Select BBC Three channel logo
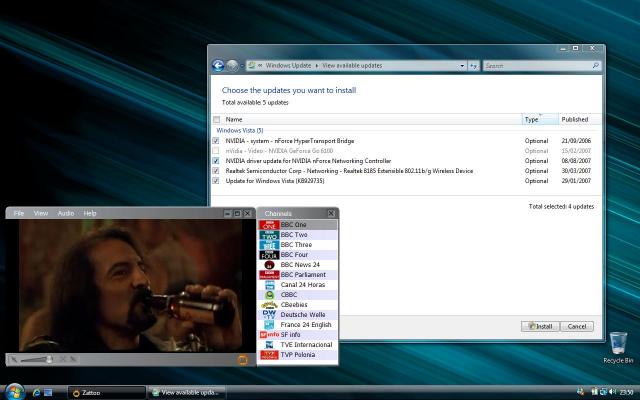 pyautogui.click(x=269, y=244)
